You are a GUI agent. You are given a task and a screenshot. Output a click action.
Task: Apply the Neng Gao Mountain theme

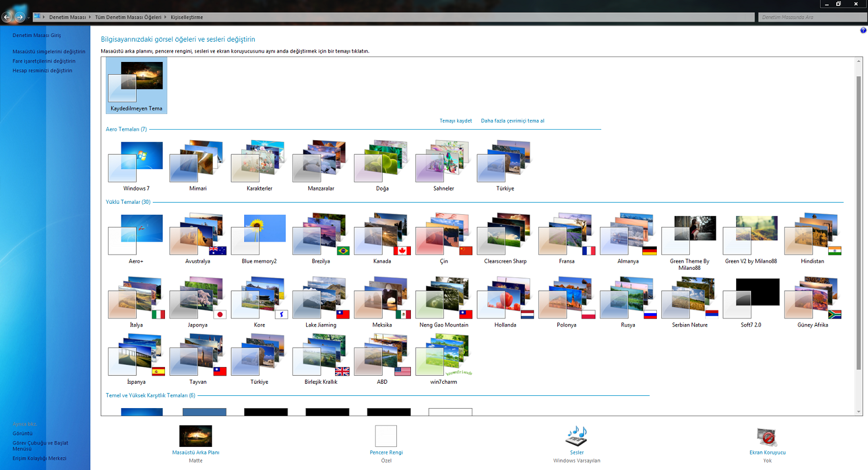(x=443, y=303)
